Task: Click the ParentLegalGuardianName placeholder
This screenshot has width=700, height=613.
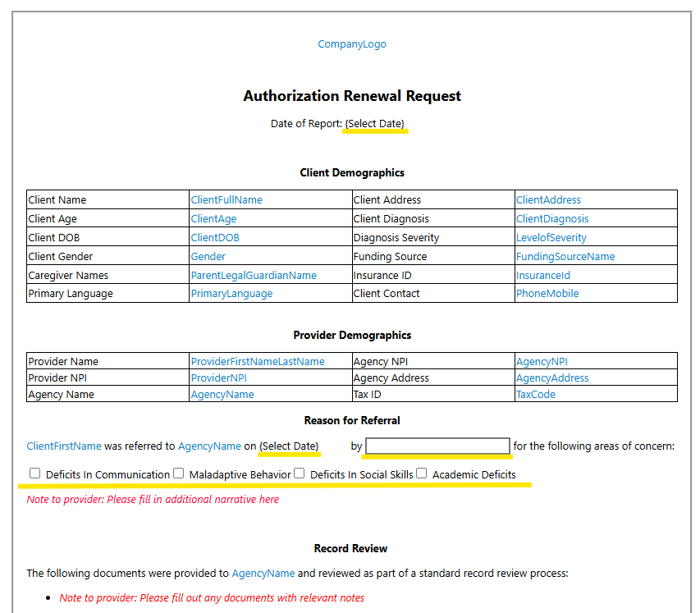Action: click(254, 276)
